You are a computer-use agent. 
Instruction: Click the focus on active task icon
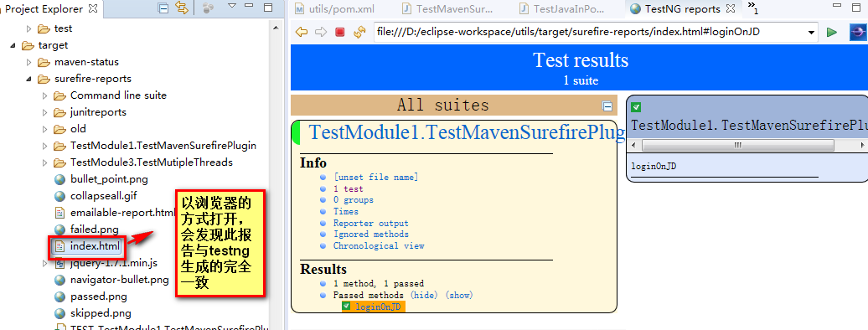click(x=208, y=8)
